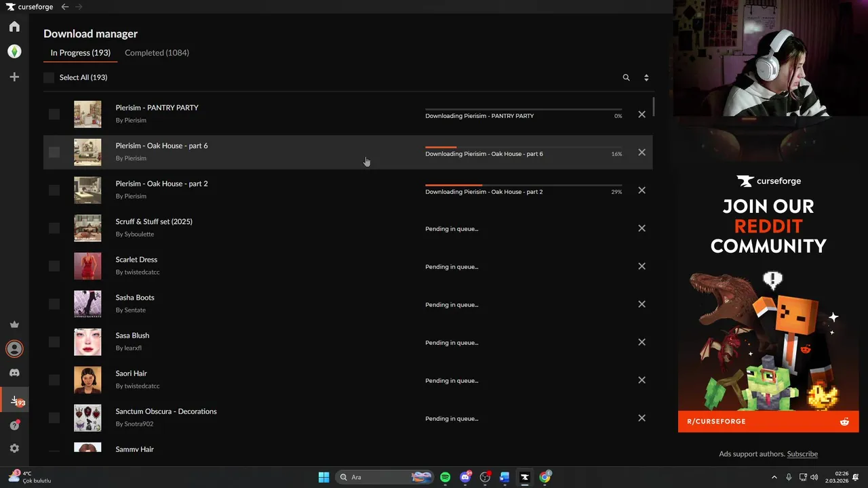Add a new game with plus icon
The width and height of the screenshot is (868, 488).
14,77
